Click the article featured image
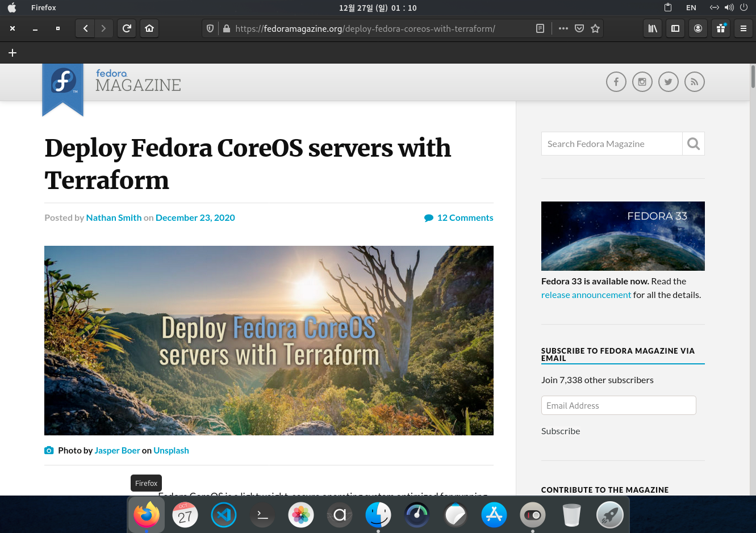Viewport: 756px width, 533px height. [x=269, y=341]
